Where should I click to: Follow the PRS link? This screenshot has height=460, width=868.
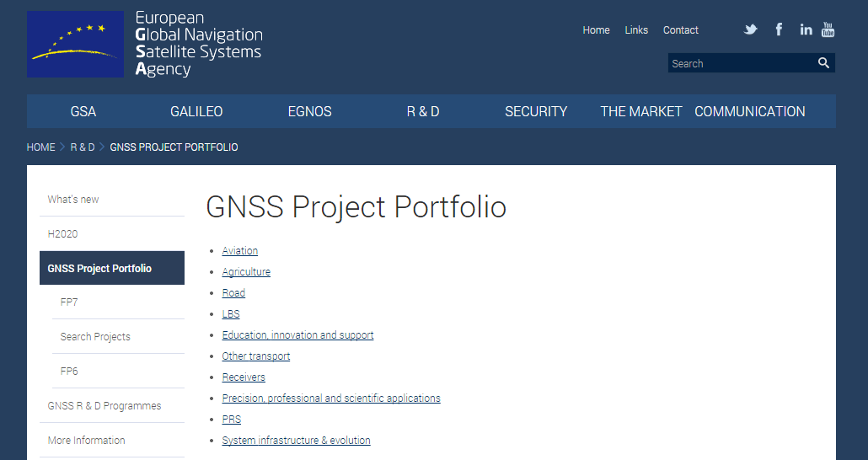point(232,419)
